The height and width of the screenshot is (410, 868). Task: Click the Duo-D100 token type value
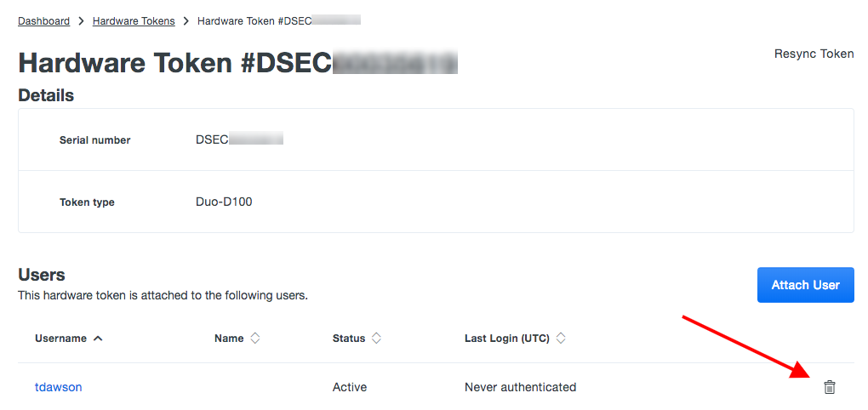224,202
